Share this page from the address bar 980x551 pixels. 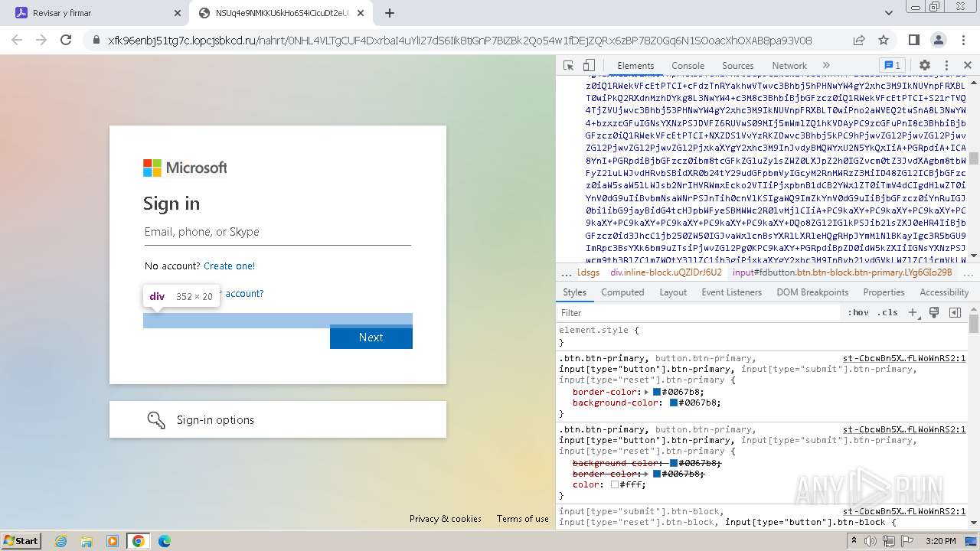click(859, 40)
